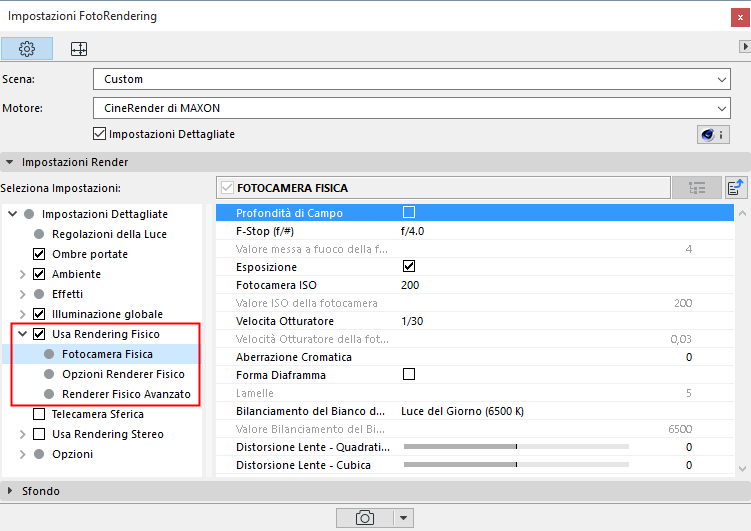This screenshot has height=531, width=751.
Task: Toggle Telecamera Sferica checkbox
Action: [39, 414]
